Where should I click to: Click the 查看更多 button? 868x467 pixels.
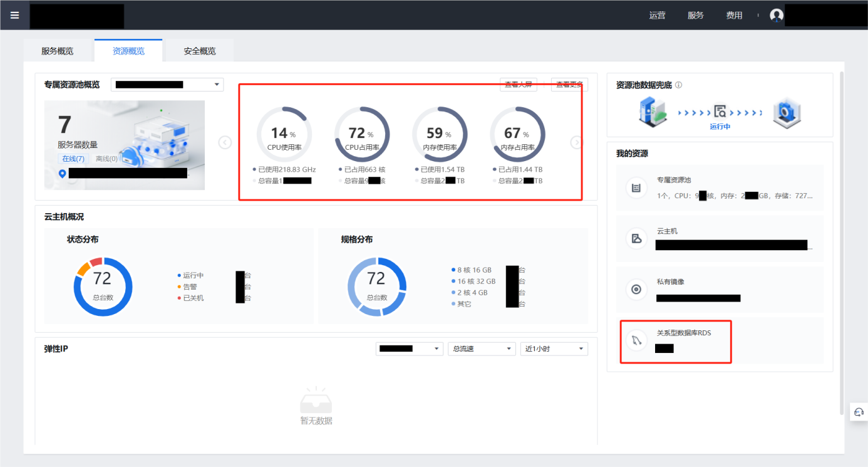tap(569, 85)
